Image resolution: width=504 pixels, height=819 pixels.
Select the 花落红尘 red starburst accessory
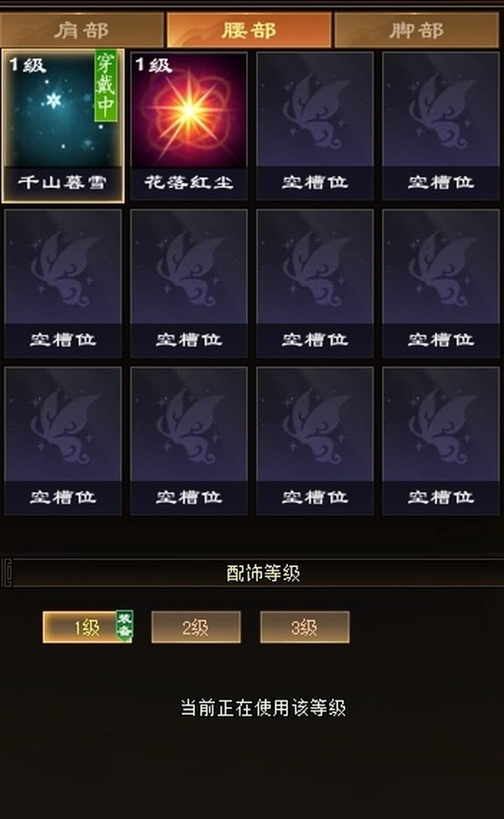click(188, 126)
